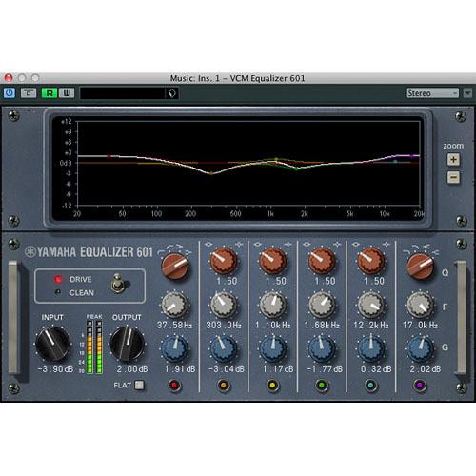Click the 2.00dB output value

(x=132, y=369)
